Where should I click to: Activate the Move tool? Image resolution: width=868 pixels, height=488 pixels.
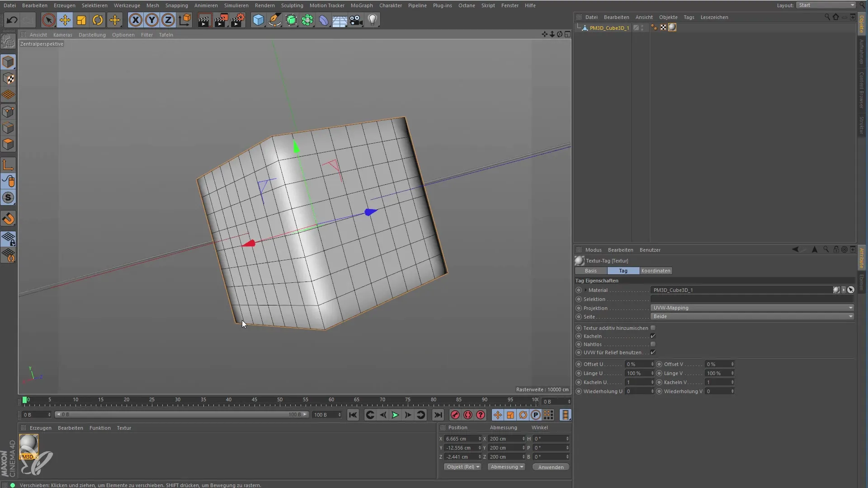(65, 20)
